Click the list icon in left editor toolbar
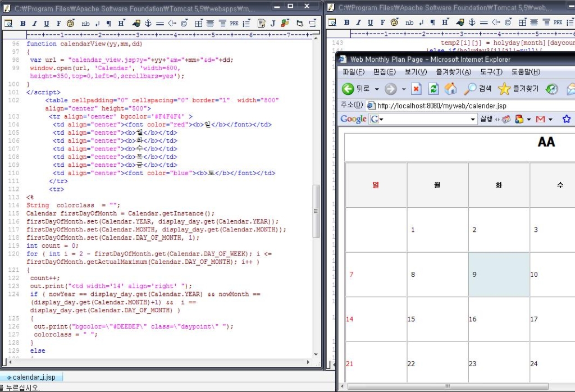The height and width of the screenshot is (392, 575). pos(247,24)
